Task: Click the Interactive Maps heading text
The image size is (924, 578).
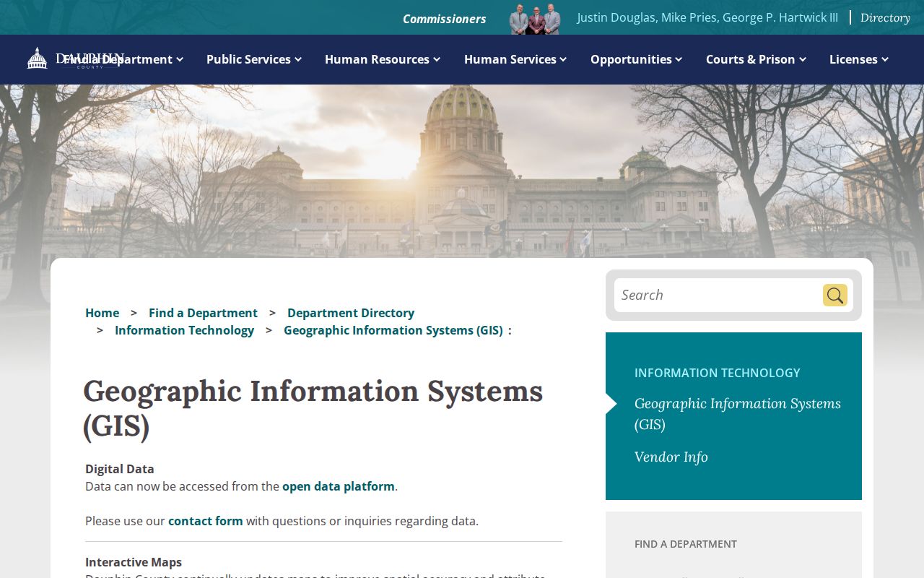Action: pos(134,562)
